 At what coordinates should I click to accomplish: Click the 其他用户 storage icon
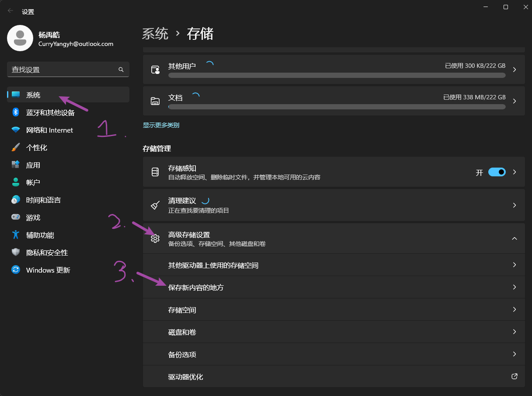155,70
